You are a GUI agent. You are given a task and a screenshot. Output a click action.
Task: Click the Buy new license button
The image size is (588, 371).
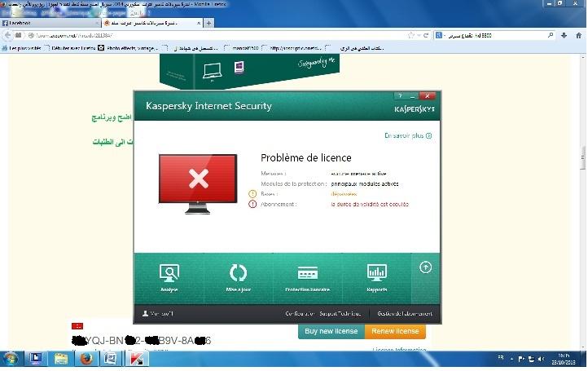(331, 331)
